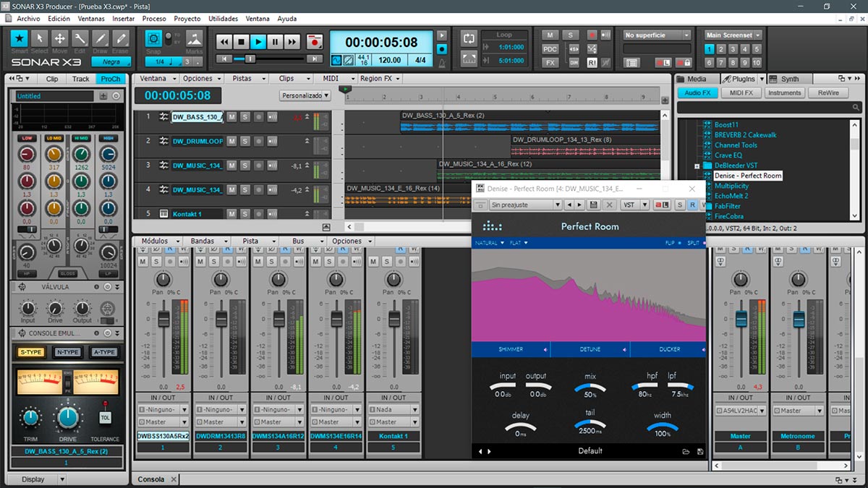Rewind the transport
The width and height of the screenshot is (868, 488).
(225, 42)
